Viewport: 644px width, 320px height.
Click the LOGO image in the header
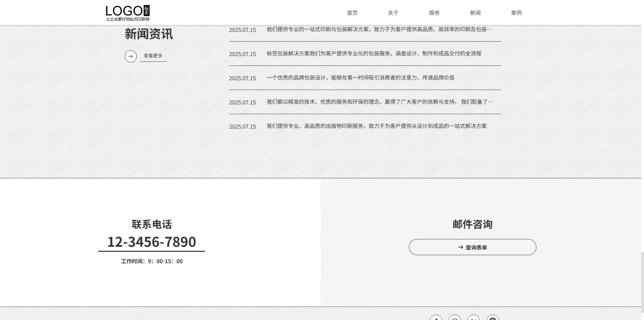[128, 13]
